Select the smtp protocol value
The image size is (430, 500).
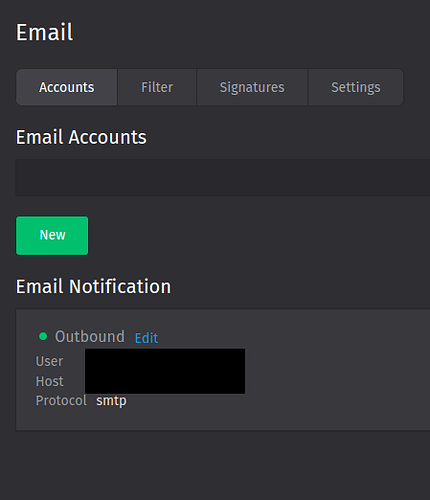pos(111,401)
